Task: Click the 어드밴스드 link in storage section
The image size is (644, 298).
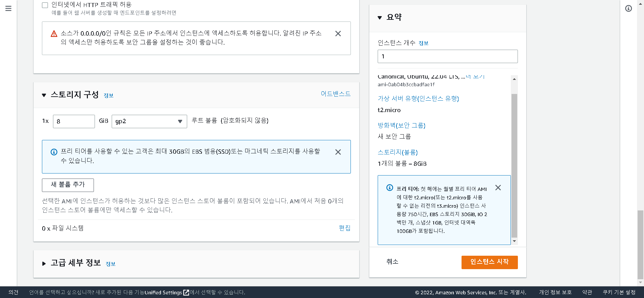Action: click(336, 94)
